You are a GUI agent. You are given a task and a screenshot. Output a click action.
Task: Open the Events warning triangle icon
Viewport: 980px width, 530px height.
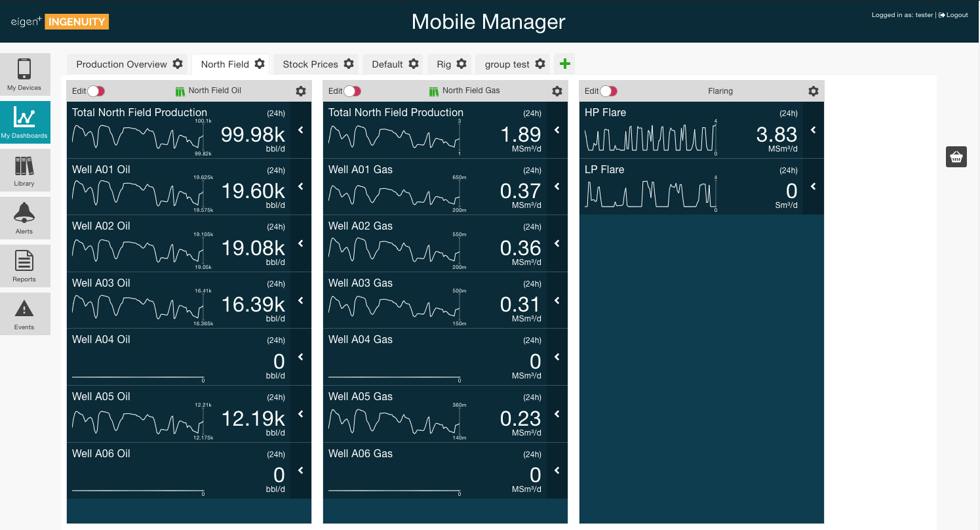pyautogui.click(x=24, y=309)
